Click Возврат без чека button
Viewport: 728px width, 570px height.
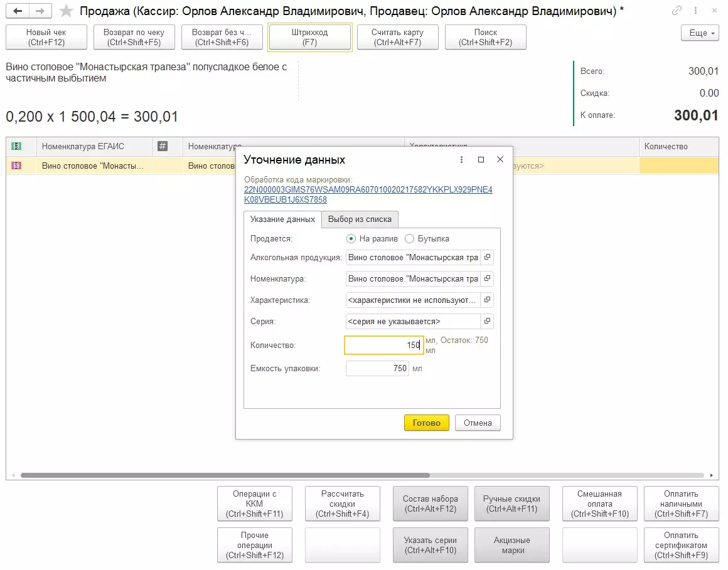222,37
